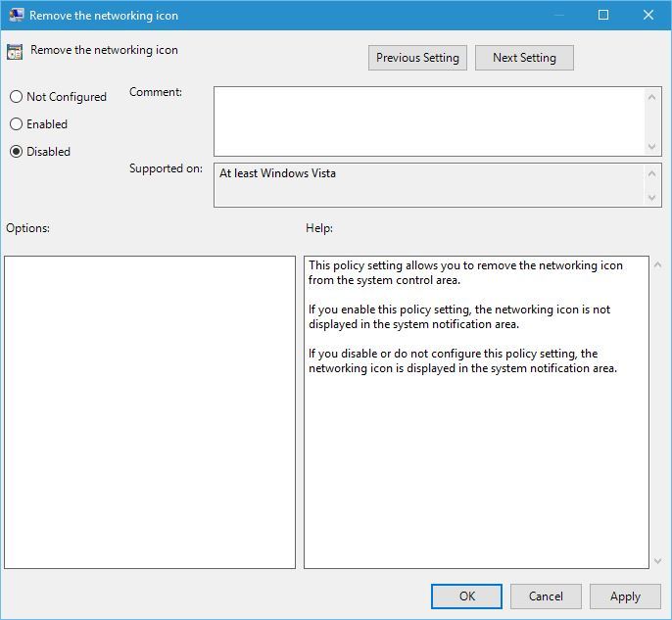
Task: Maximize the policy dialog window
Action: [603, 15]
